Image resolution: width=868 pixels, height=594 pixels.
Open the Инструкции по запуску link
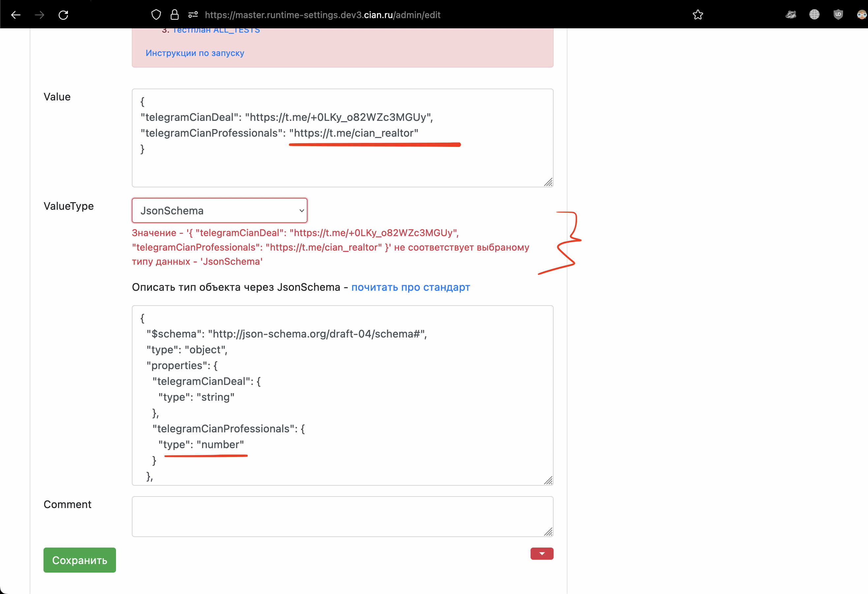pos(195,53)
